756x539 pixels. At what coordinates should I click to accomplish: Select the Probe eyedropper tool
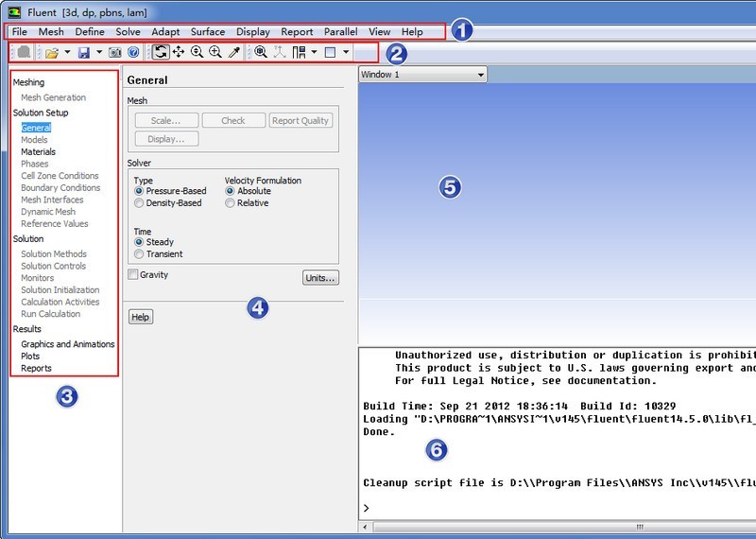coord(234,52)
